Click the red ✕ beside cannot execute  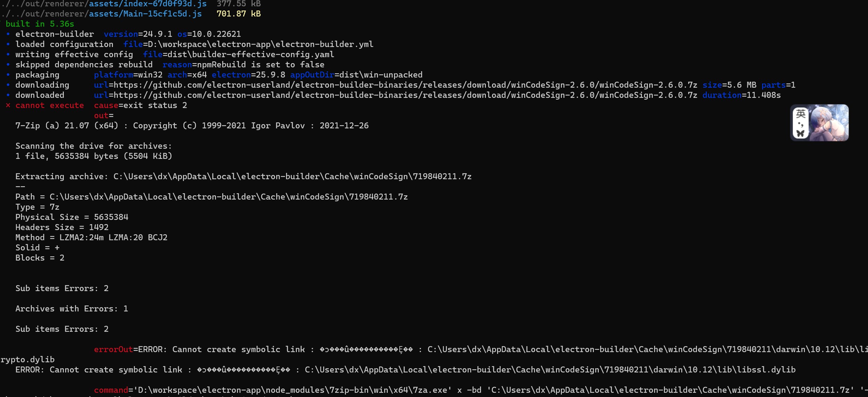coord(8,105)
